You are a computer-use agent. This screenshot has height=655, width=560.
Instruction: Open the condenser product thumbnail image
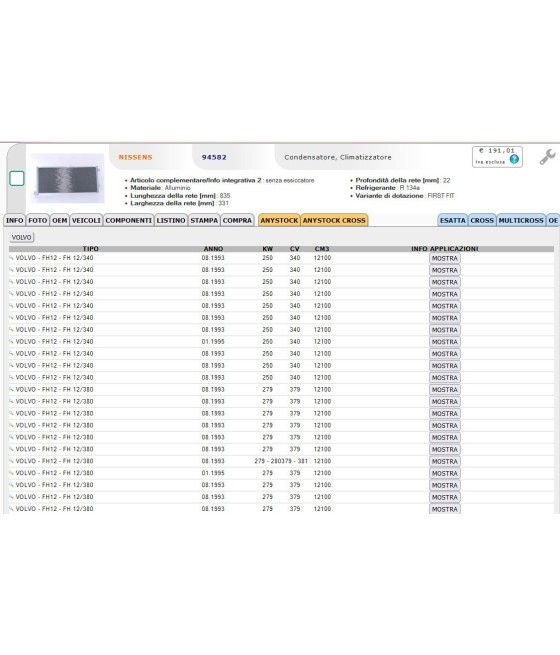67,178
